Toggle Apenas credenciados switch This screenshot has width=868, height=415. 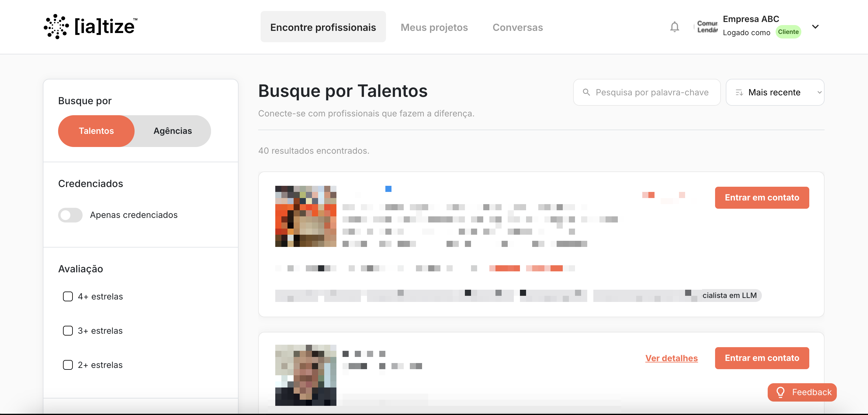70,215
